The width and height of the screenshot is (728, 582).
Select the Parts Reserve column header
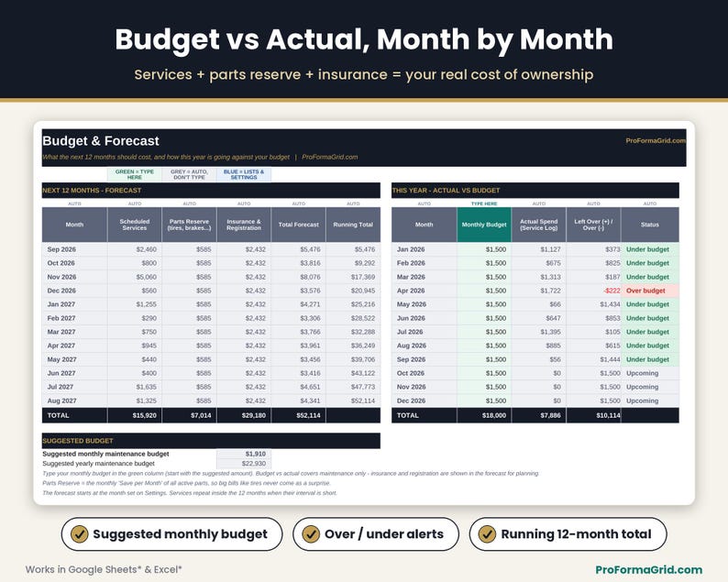point(189,225)
